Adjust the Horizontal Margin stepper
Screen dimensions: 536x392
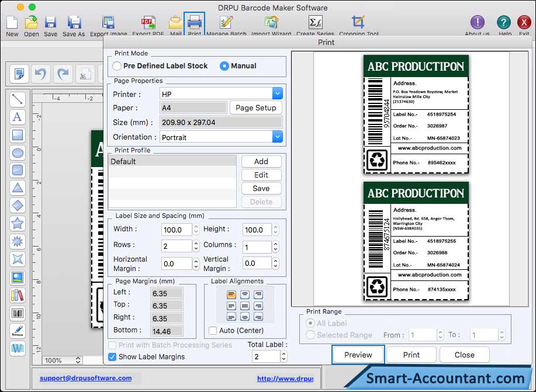(x=196, y=263)
